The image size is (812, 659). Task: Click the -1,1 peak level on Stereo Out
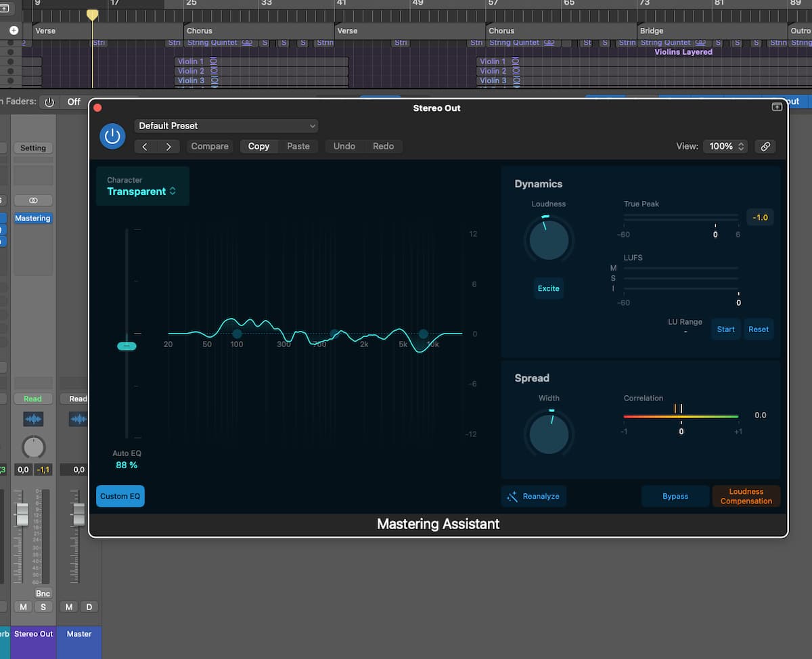point(43,470)
